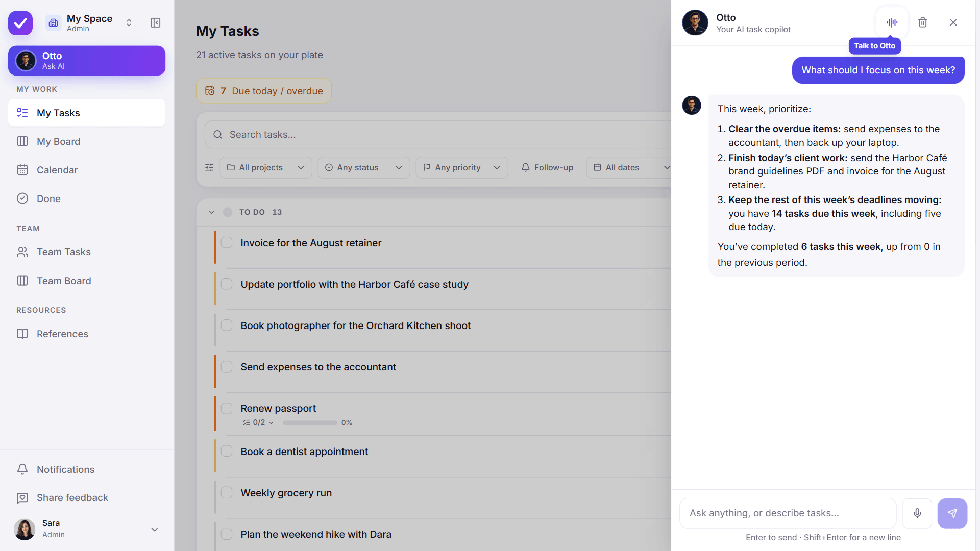Viewport: 980px width, 551px height.
Task: Check off Send expenses to the accountant
Action: (x=227, y=367)
